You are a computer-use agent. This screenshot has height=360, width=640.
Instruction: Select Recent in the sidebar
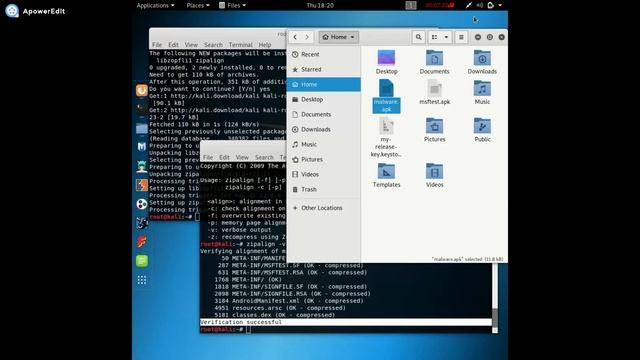tap(324, 54)
